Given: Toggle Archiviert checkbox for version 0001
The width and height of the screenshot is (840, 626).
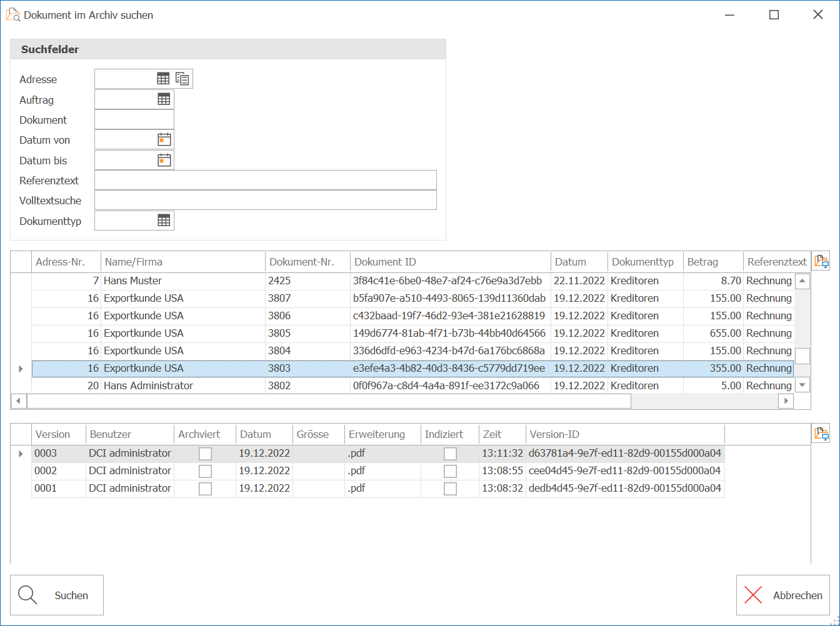Looking at the screenshot, I should point(205,489).
